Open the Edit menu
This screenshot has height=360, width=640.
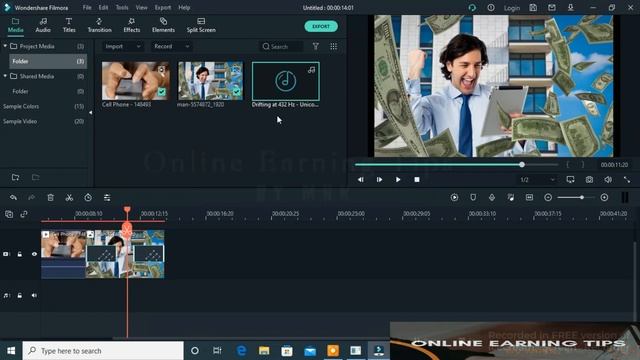(103, 7)
